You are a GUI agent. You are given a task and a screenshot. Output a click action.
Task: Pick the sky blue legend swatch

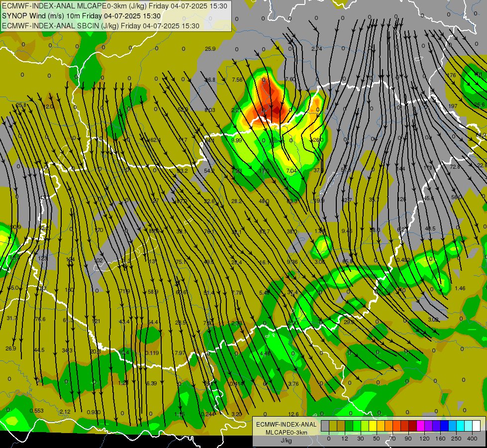coord(453,426)
